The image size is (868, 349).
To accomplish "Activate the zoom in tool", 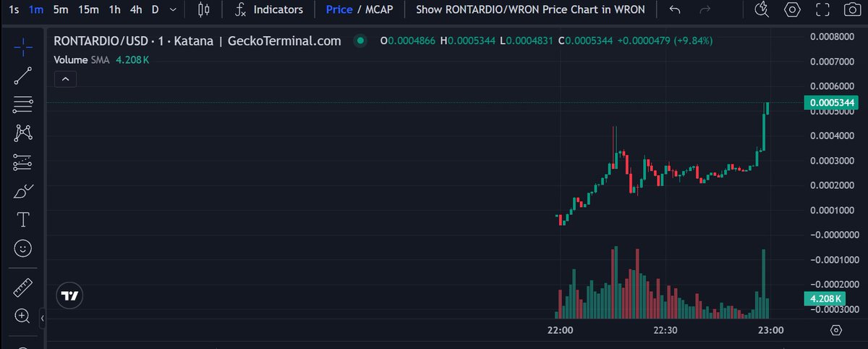I will 22,316.
